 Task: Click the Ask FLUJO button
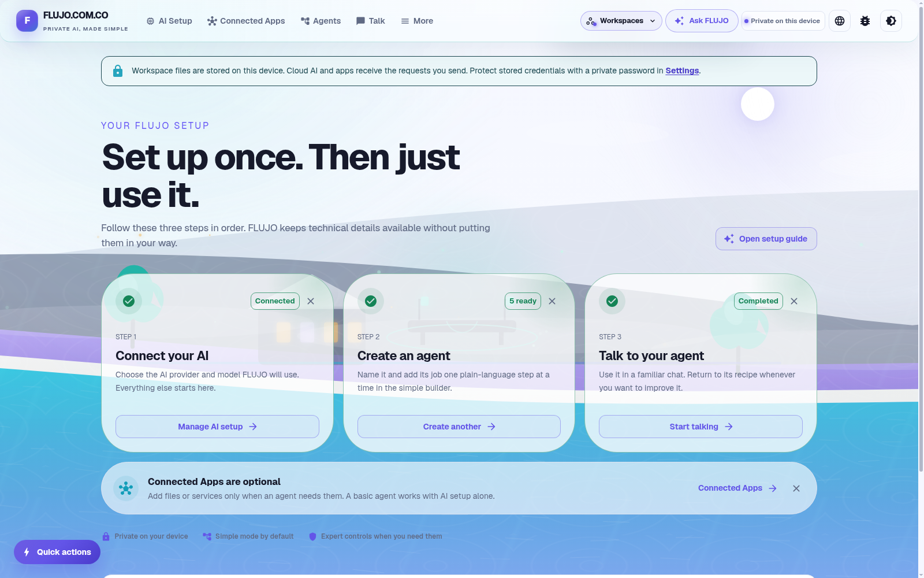pos(702,21)
